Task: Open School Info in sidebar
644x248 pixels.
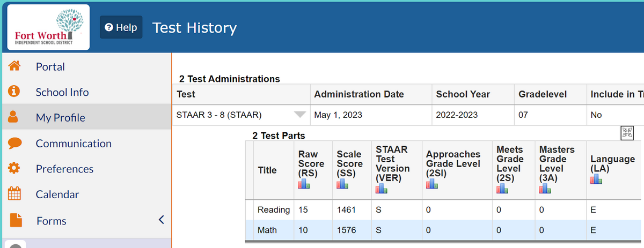Action: pyautogui.click(x=62, y=92)
